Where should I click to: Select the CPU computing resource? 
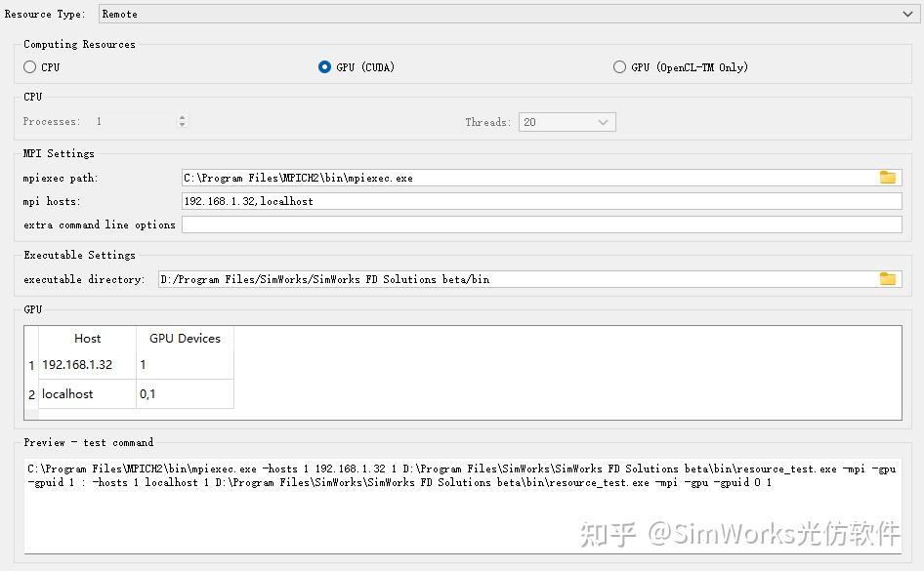pyautogui.click(x=30, y=66)
